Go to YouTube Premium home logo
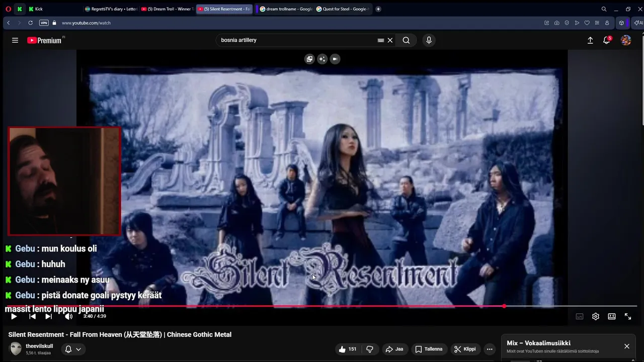The image size is (644, 362). pos(44,40)
